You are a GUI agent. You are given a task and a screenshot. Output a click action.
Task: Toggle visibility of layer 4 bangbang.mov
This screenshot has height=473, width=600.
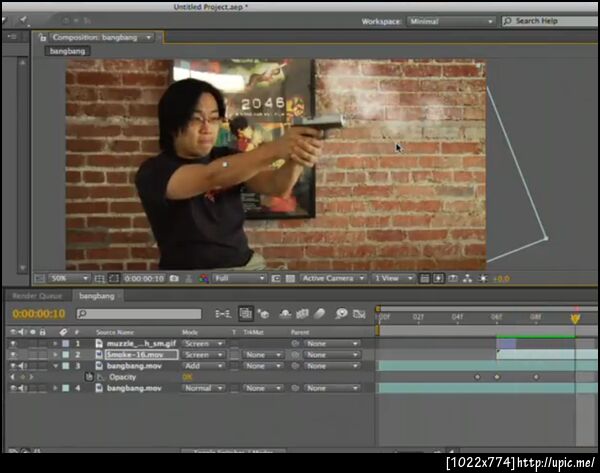point(13,388)
